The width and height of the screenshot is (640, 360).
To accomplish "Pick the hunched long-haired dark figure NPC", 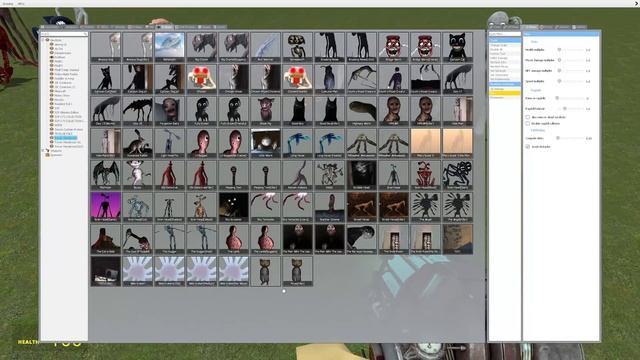I will 362,239.
